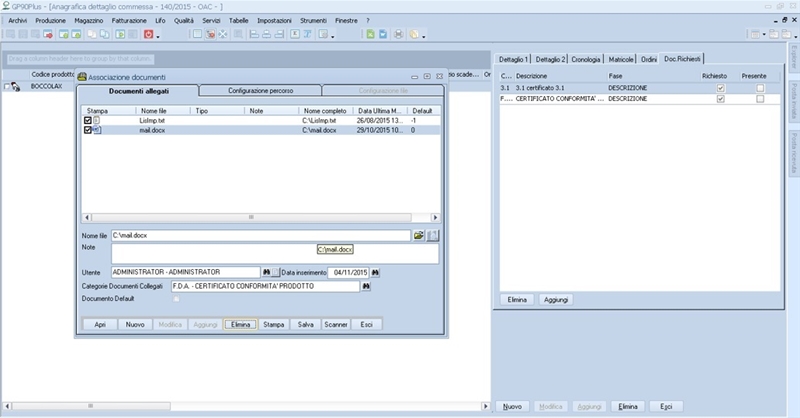Open the dropdown arrow beside the red power icon

(158, 36)
